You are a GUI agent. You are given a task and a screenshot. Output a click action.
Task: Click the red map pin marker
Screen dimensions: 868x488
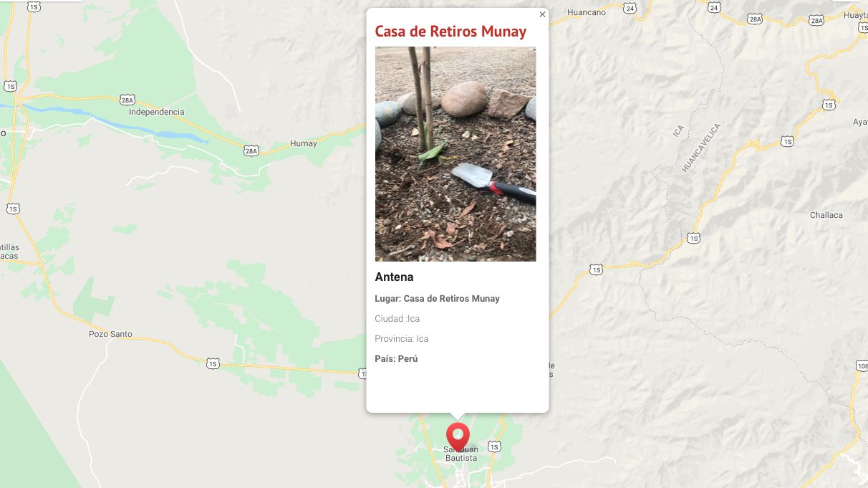coord(458,436)
